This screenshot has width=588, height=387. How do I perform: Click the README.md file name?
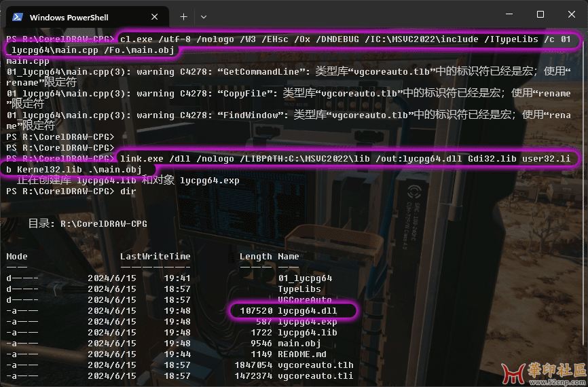click(302, 354)
